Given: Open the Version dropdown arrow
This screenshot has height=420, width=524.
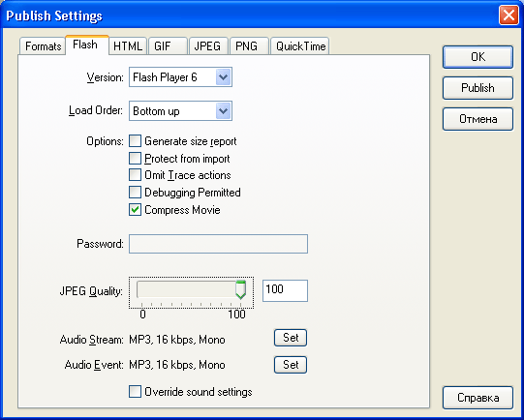Looking at the screenshot, I should pyautogui.click(x=223, y=77).
